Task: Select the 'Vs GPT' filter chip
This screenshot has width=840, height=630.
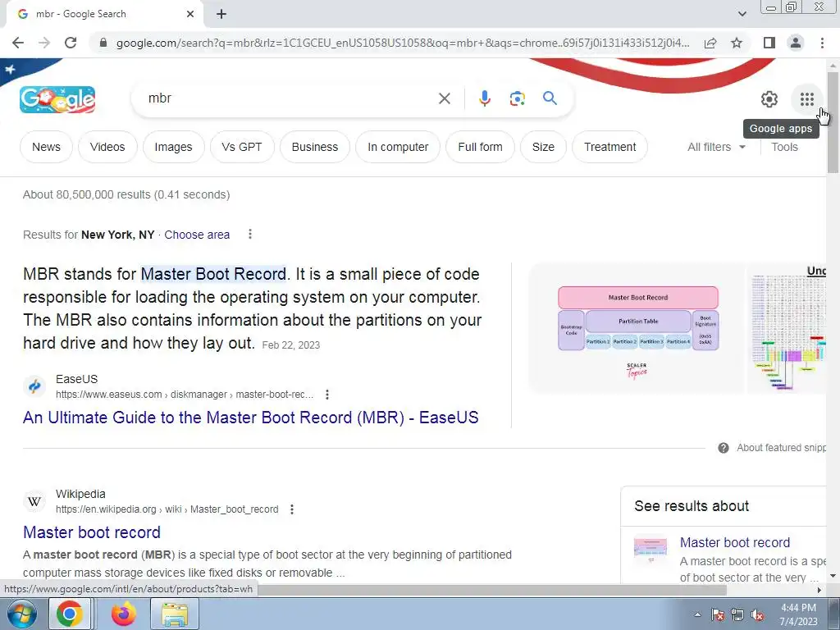Action: point(242,147)
